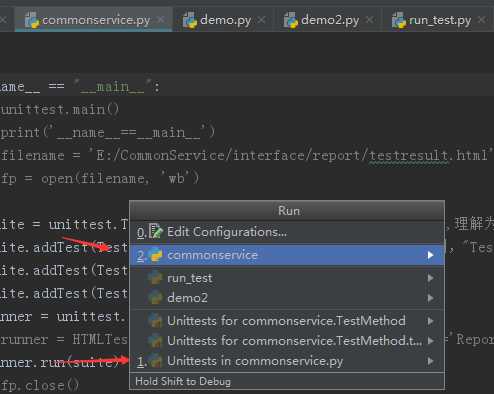Image resolution: width=494 pixels, height=394 pixels.
Task: Run truncated Unittests for commonservice.TestMethod.t... entry
Action: point(287,341)
